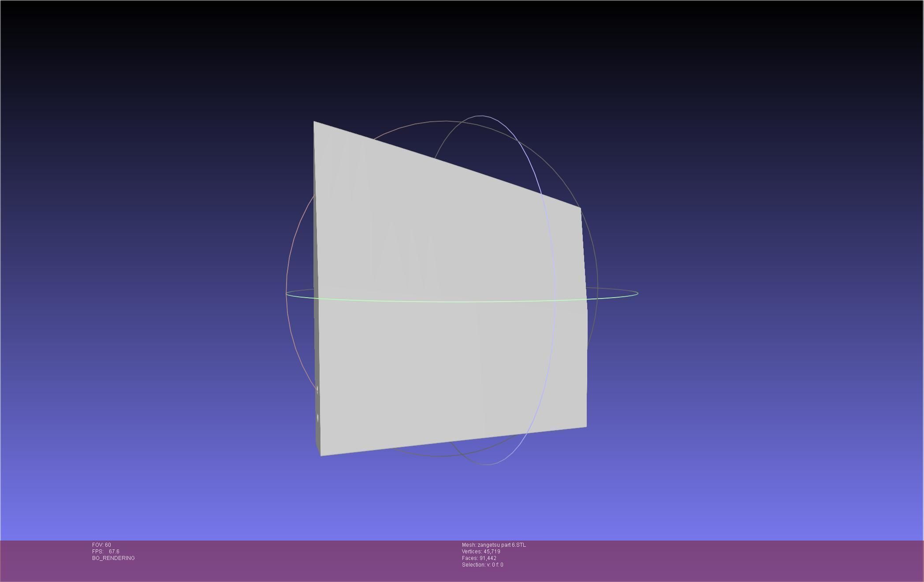Click the upper hole on mesh edge
The height and width of the screenshot is (582, 924).
pyautogui.click(x=317, y=390)
